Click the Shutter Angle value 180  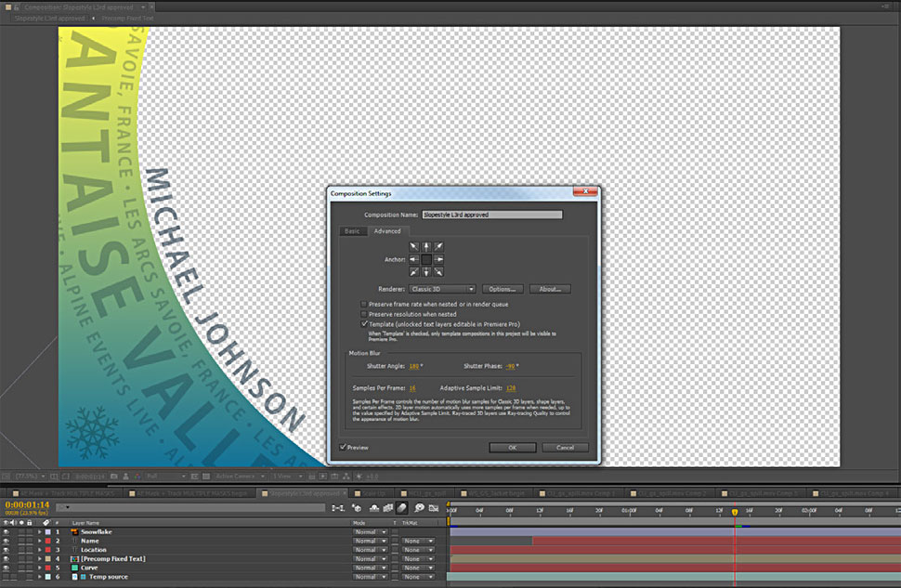coord(413,366)
